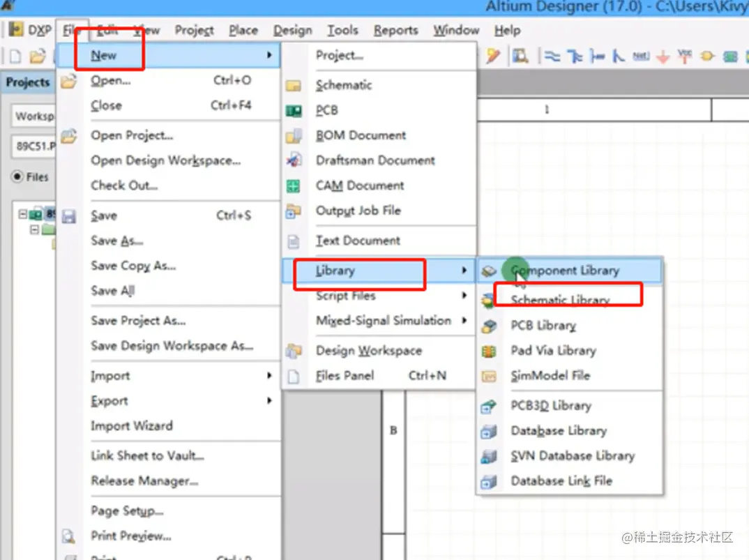Click the Draftsman Document icon
The width and height of the screenshot is (749, 560).
click(294, 160)
